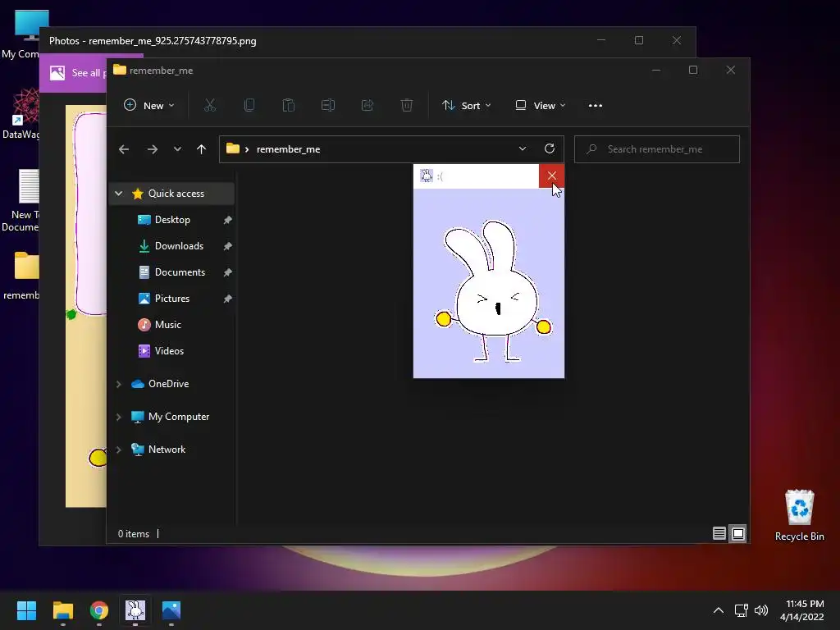The width and height of the screenshot is (840, 630).
Task: Close the bunny popup window
Action: click(551, 176)
